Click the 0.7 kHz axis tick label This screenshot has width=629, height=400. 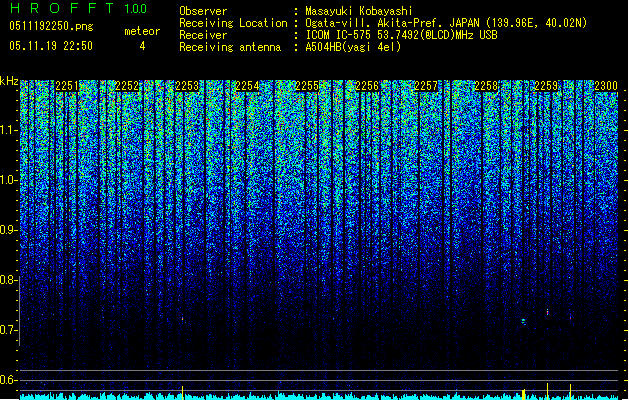pyautogui.click(x=9, y=330)
